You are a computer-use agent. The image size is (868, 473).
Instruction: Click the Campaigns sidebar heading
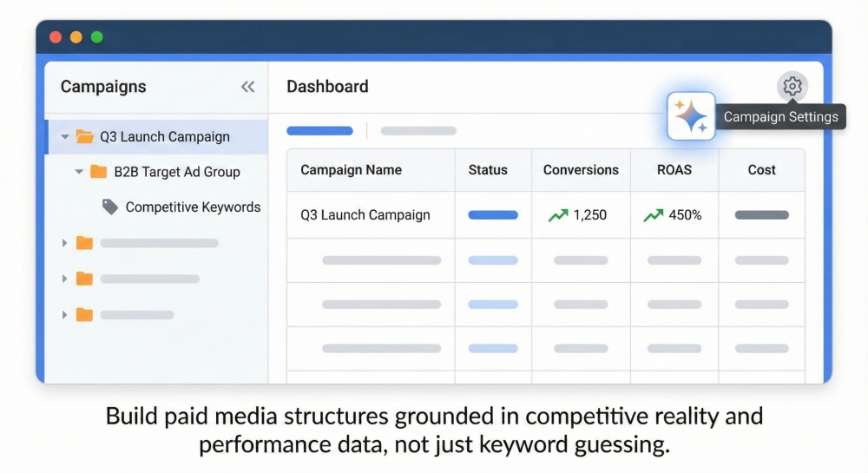coord(103,86)
